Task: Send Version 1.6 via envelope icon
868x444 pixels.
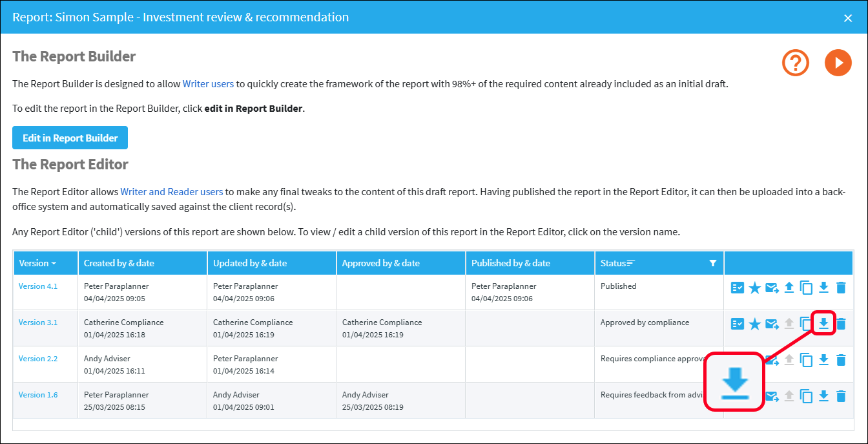Action: click(x=772, y=396)
